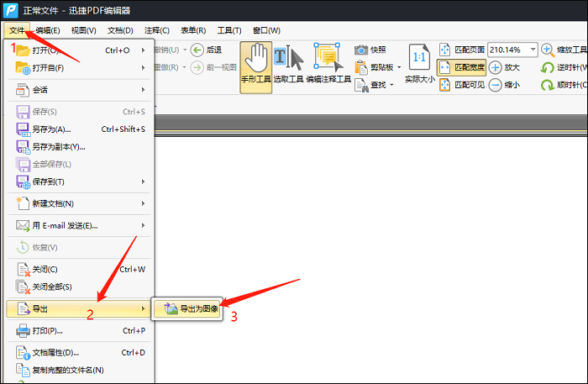Open the 表单(R) menu

point(193,30)
